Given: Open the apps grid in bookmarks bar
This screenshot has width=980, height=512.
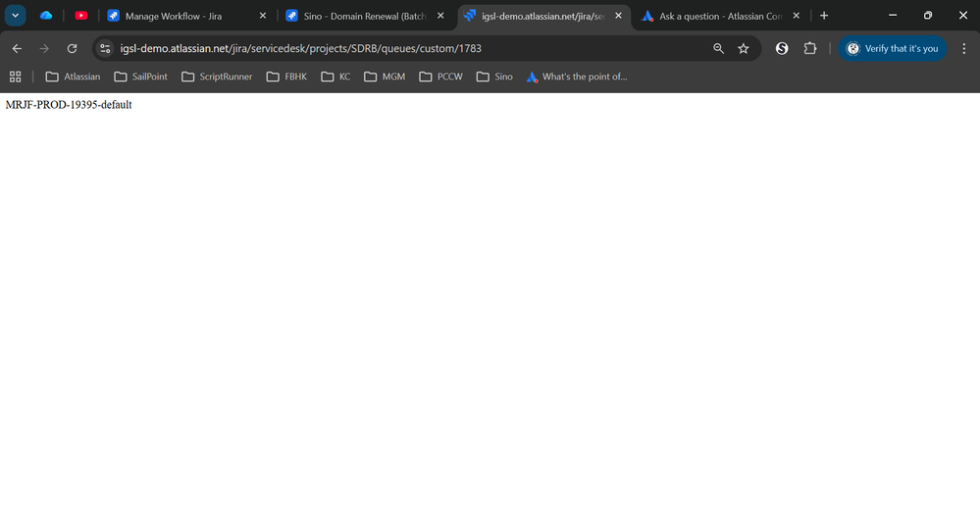Looking at the screenshot, I should point(15,77).
